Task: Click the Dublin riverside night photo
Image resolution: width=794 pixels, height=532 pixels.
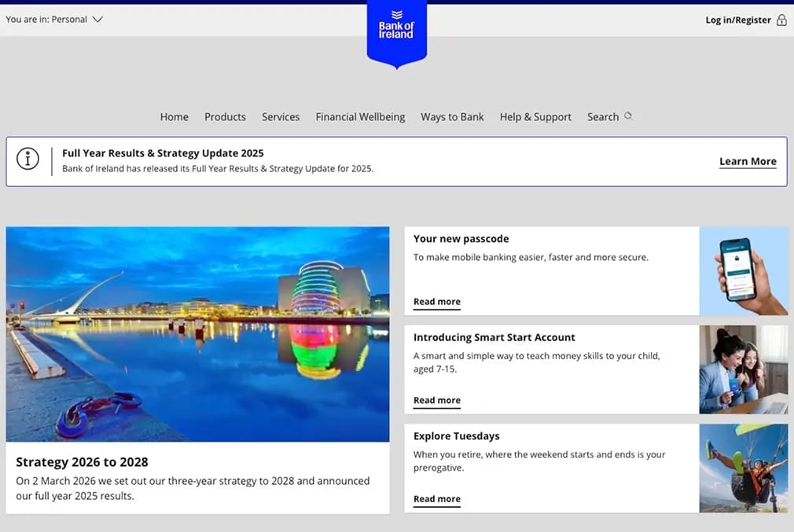Action: 197,334
